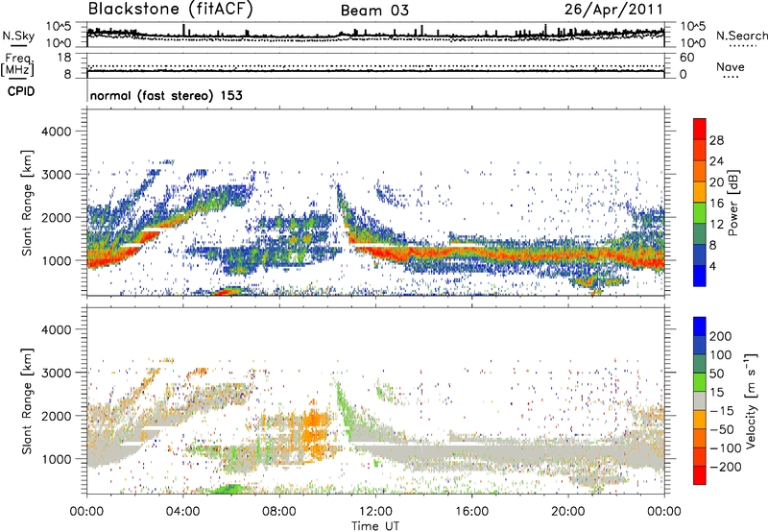Viewport: 768px width, 532px height.
Task: Click the "16" value on Power colorbar
Action: coord(716,204)
